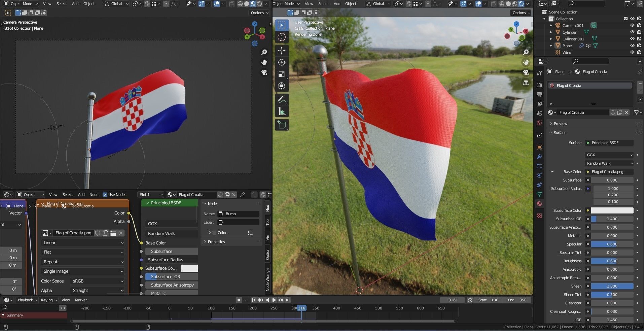
Task: Open Global transform orientation dropdown in right viewport
Action: [378, 4]
